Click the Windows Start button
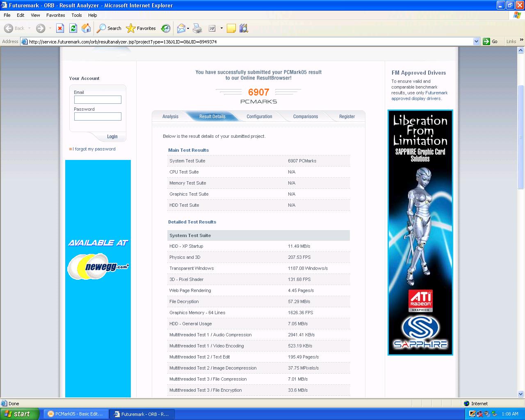525x420 pixels. click(19, 414)
